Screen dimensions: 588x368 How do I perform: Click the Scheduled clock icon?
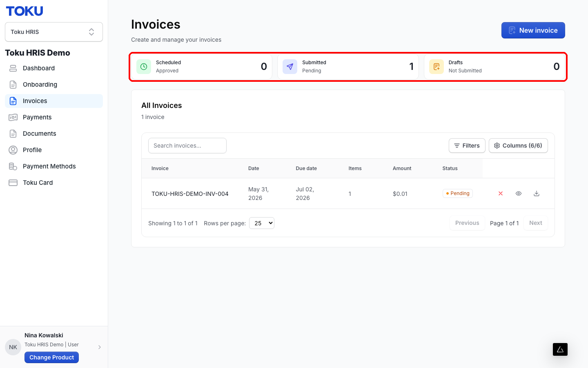coord(144,67)
